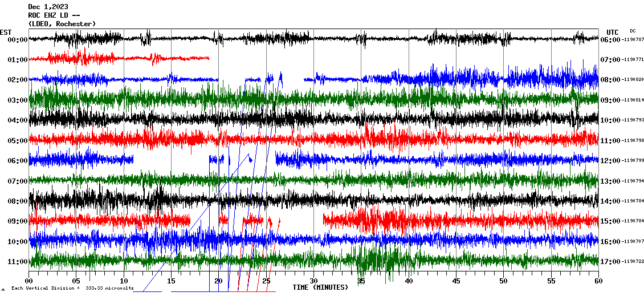This screenshot has height=296, width=644.
Task: Click the 50 minute tick label
Action: click(504, 281)
